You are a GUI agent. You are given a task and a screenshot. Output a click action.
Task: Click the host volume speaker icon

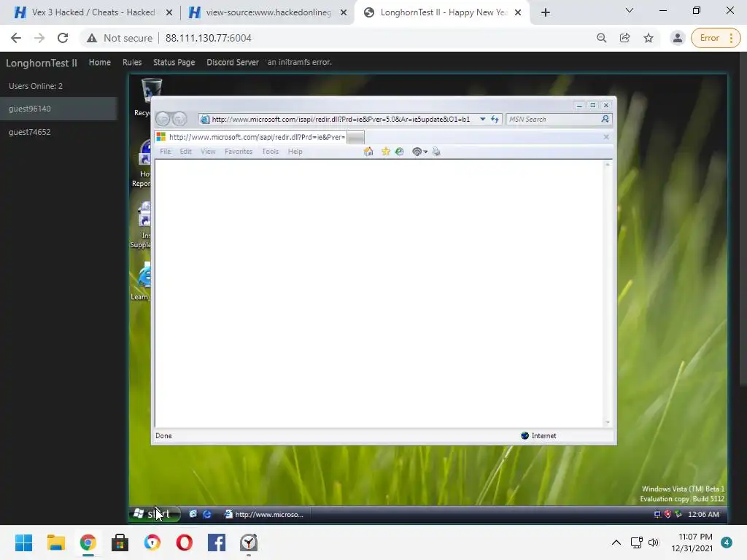[x=654, y=542]
